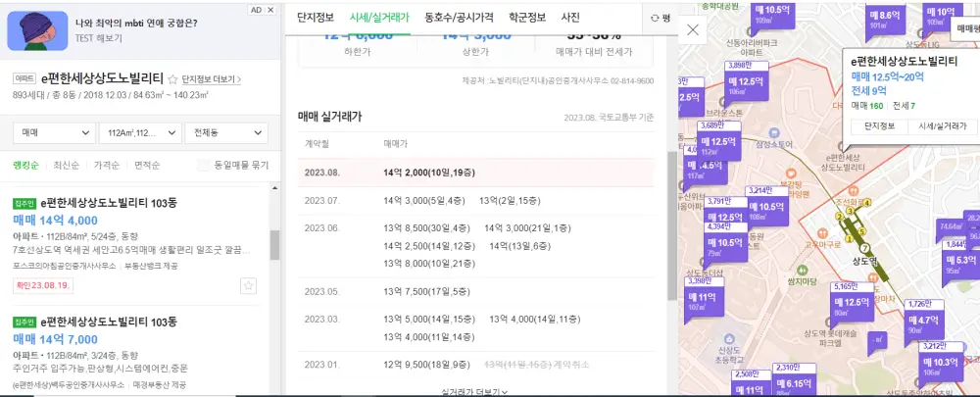Screen dimensions: 980x397
Task: Star the 14억 4,000 listing as favorite
Action: (249, 285)
